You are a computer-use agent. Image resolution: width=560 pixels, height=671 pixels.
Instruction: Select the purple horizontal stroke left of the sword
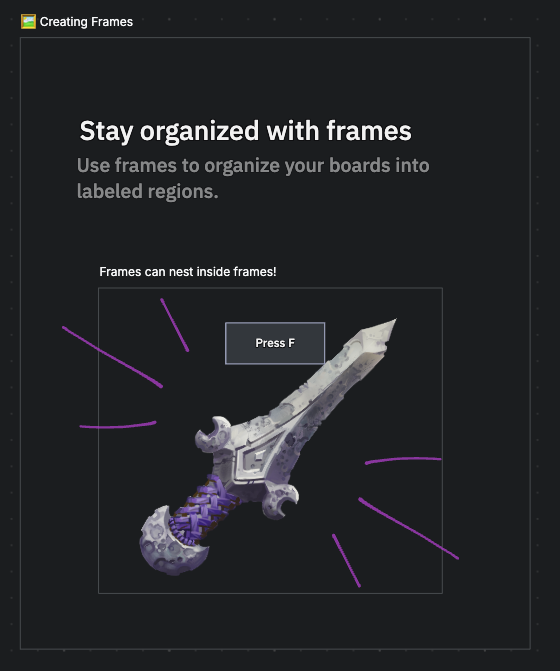(x=118, y=425)
